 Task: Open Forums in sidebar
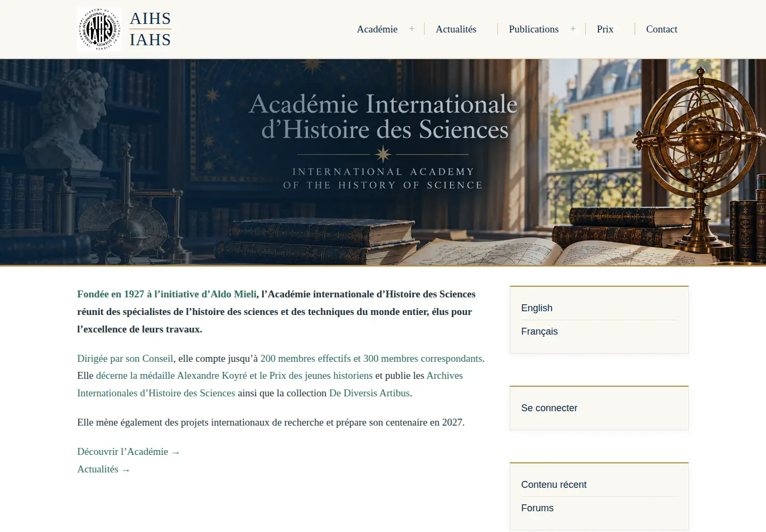pos(537,508)
